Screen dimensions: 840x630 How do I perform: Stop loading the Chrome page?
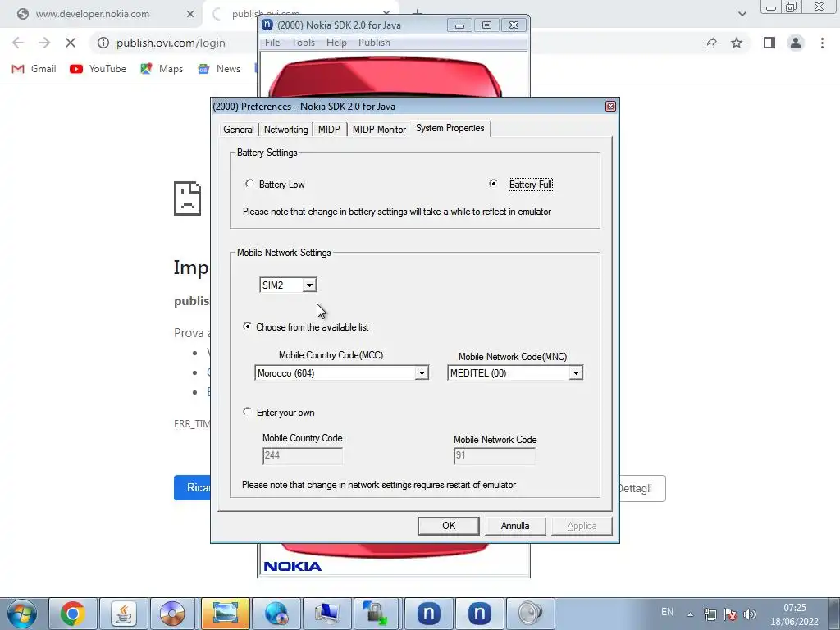(x=71, y=43)
